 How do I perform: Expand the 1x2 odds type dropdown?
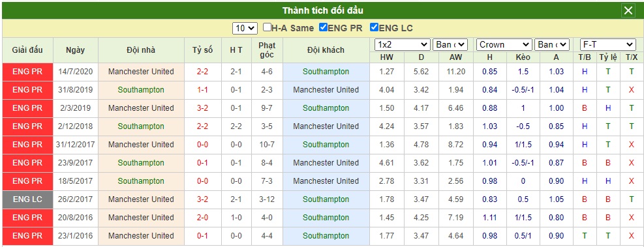coord(403,44)
